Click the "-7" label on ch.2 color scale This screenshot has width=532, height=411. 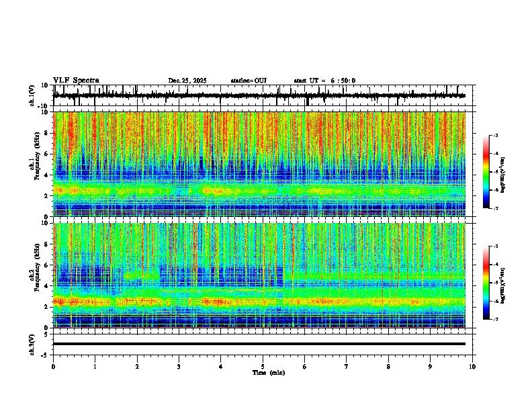pos(496,320)
